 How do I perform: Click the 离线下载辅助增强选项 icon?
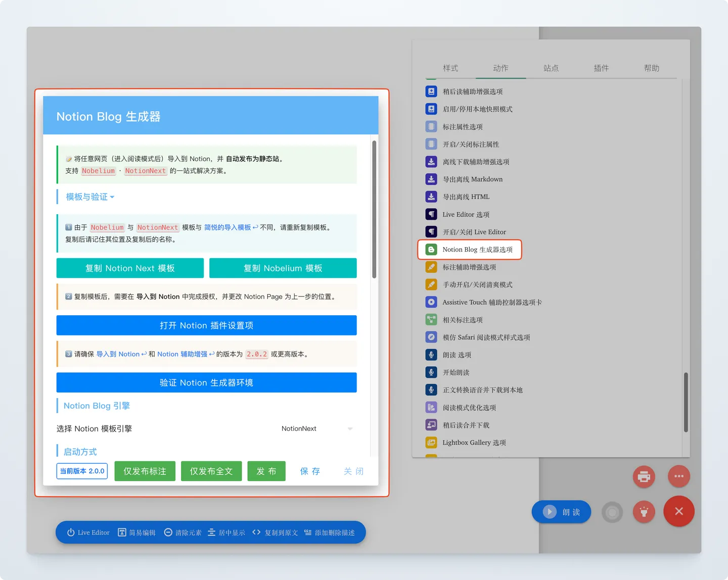(x=431, y=162)
